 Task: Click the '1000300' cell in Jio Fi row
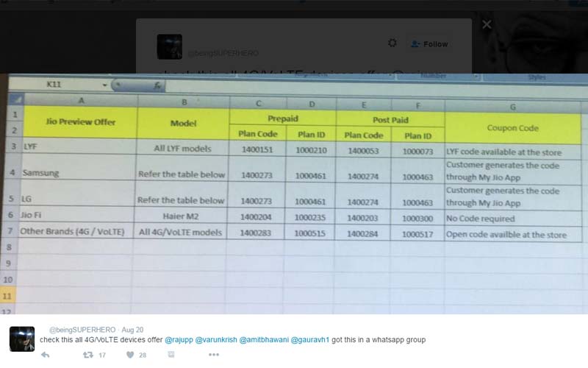pyautogui.click(x=417, y=219)
